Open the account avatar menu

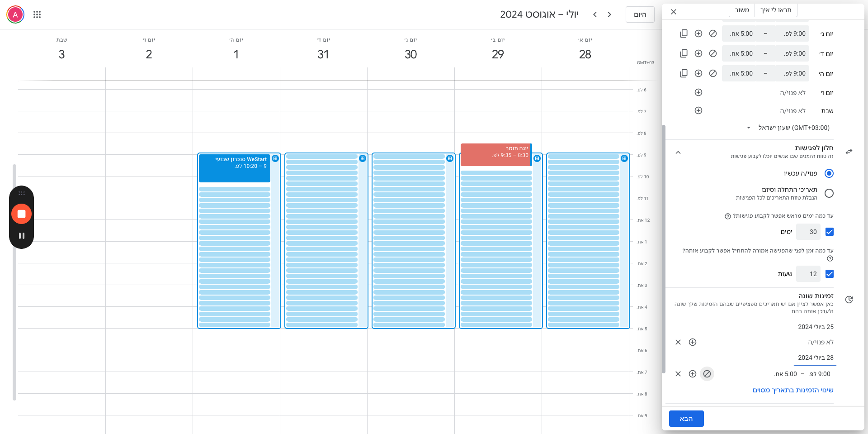click(15, 14)
